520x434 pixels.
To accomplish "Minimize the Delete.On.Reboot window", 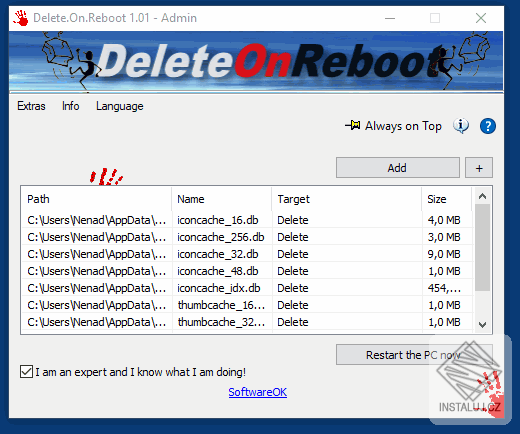I will 390,18.
